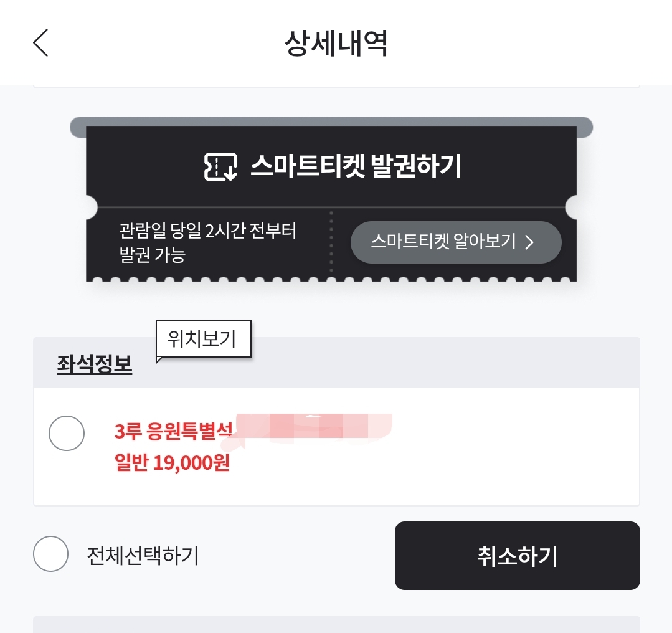Tap the 일반 19,000원 price line
Image resolution: width=672 pixels, height=633 pixels.
click(x=173, y=464)
